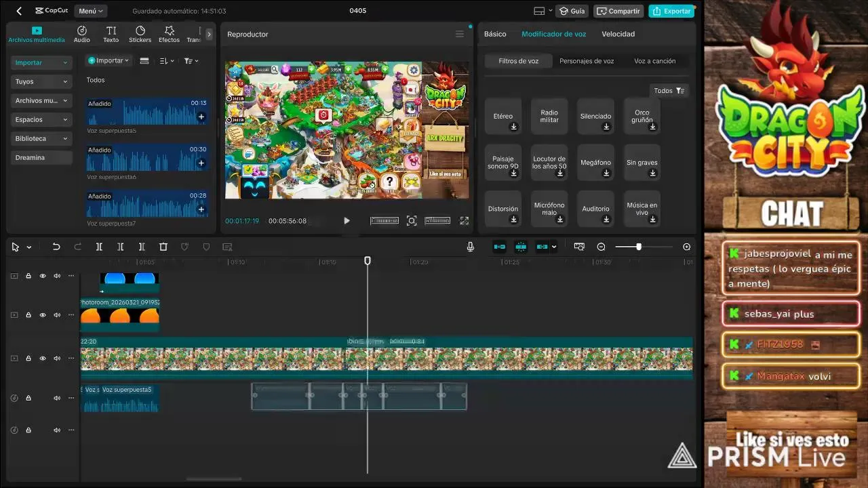Select the Voz superpuesta7 audio thumbnail
Image resolution: width=868 pixels, height=488 pixels.
[147, 203]
